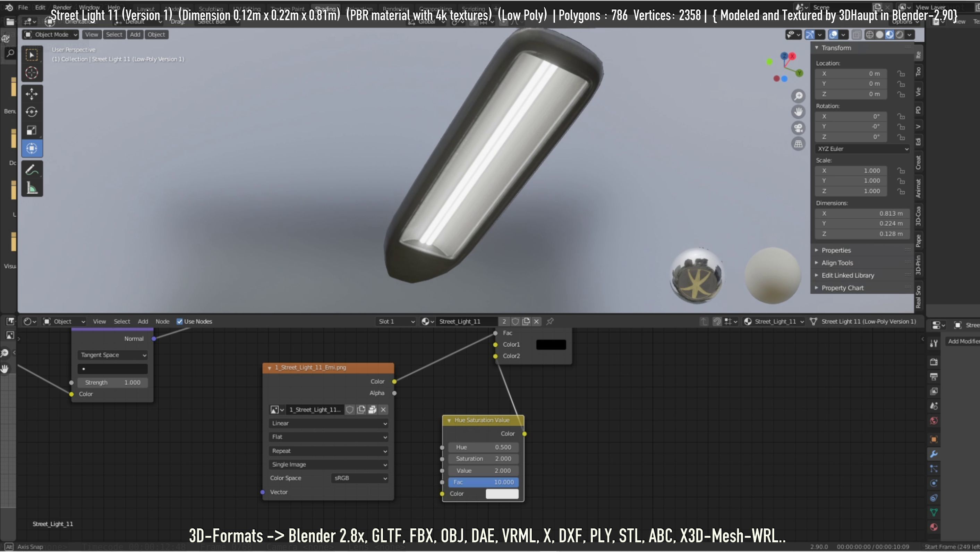Click the Pan view hand icon
Image resolution: width=980 pixels, height=552 pixels.
[x=798, y=111]
